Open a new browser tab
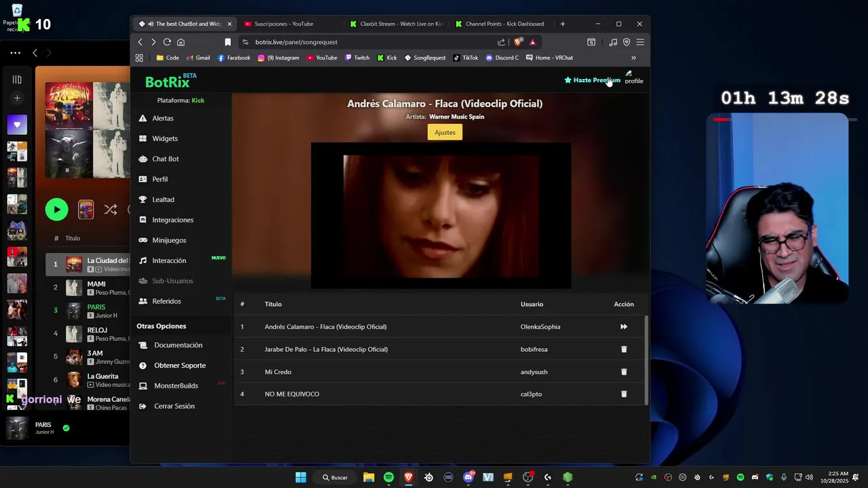Viewport: 868px width, 488px height. click(x=562, y=24)
